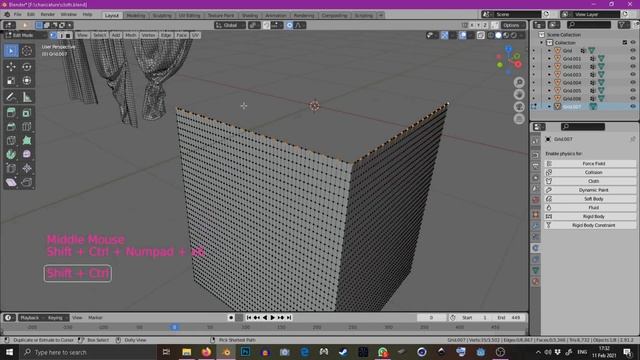The width and height of the screenshot is (640, 360).
Task: Enable Dynamic Paint physics
Action: (x=590, y=190)
